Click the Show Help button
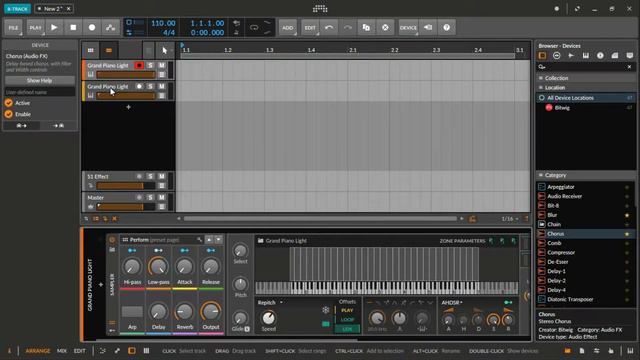This screenshot has width=640, height=360. [x=39, y=80]
